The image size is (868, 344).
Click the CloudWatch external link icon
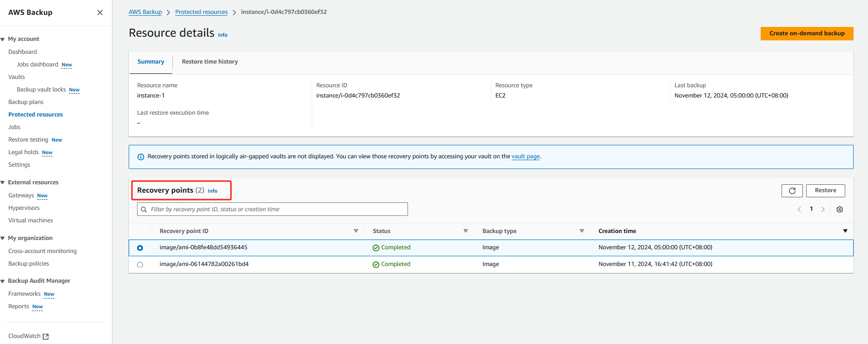[46, 337]
